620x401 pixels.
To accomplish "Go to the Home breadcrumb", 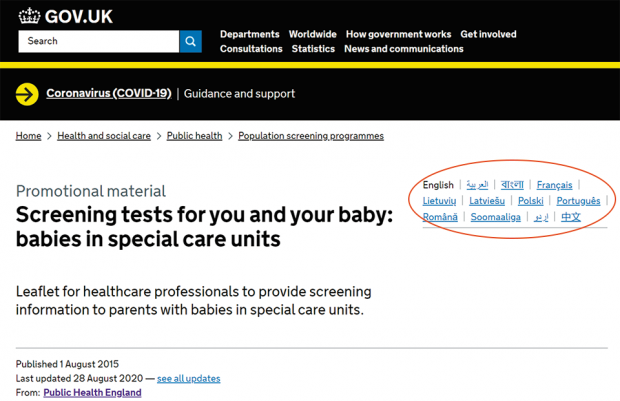I will pyautogui.click(x=28, y=136).
